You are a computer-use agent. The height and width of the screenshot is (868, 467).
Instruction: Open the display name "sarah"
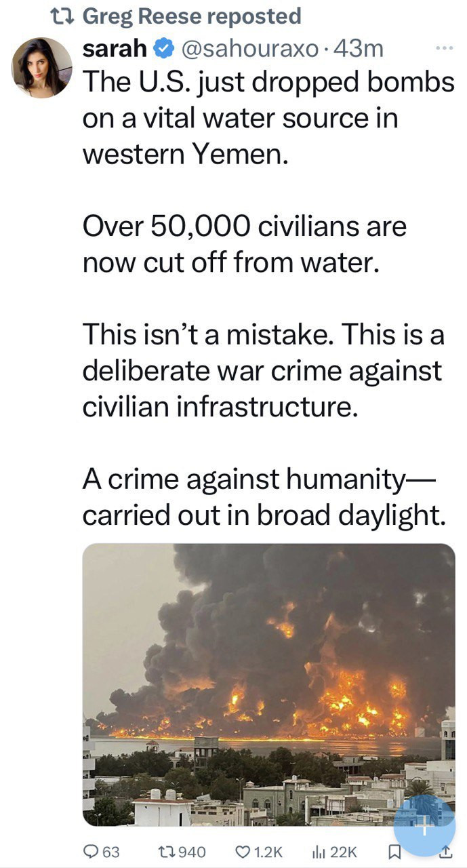point(115,49)
